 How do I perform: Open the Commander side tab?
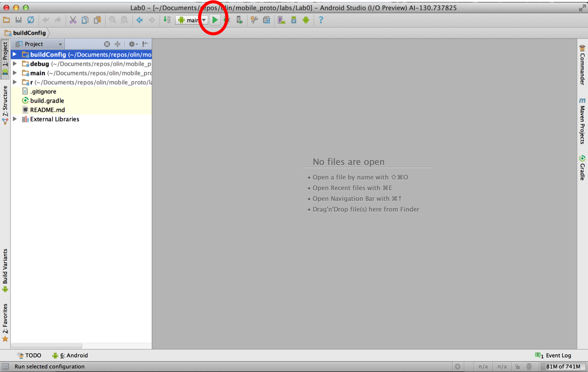click(582, 65)
